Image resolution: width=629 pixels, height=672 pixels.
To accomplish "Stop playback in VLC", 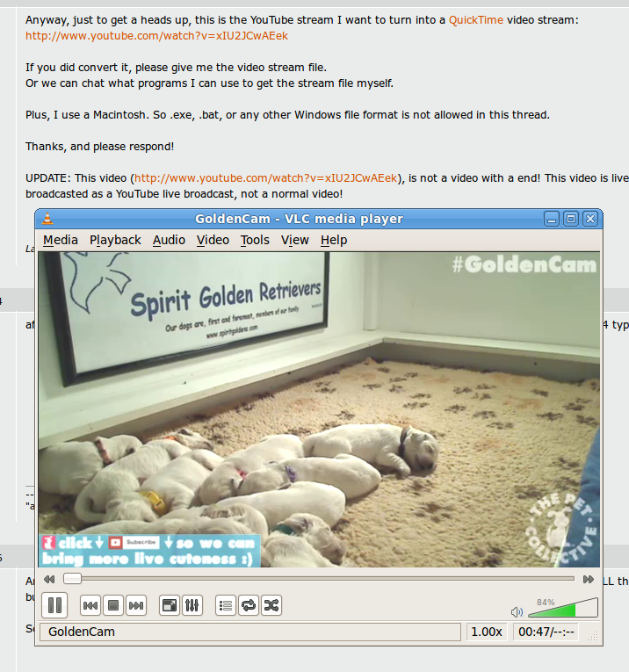I will coord(113,605).
